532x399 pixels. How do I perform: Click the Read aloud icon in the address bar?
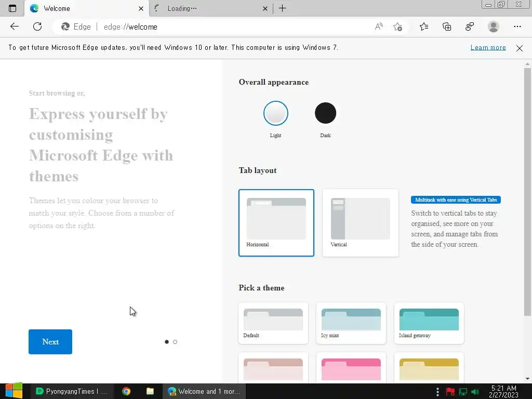[x=379, y=26]
